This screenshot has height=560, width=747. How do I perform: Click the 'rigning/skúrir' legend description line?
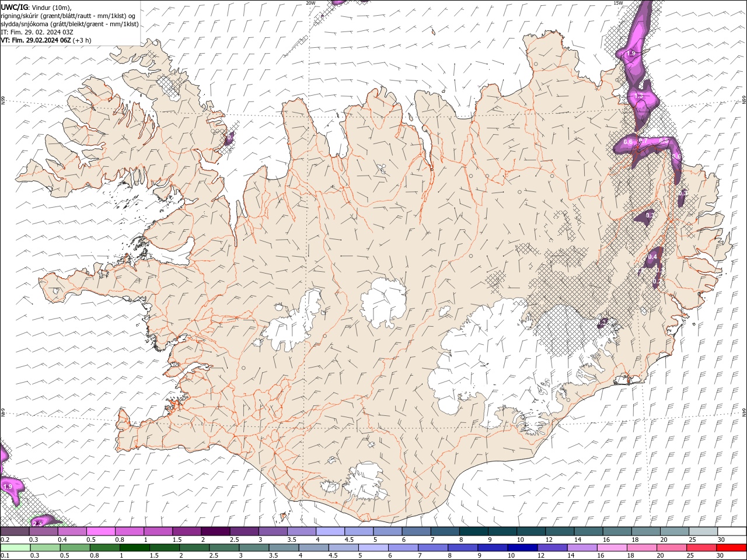point(68,16)
